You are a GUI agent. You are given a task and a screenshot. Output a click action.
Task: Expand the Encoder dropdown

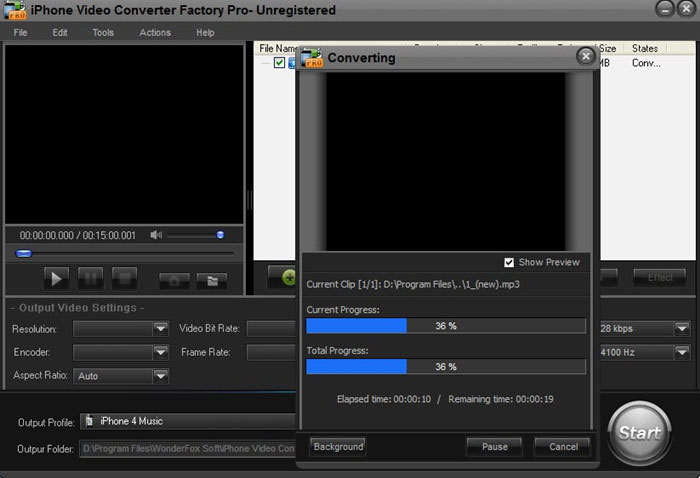pyautogui.click(x=160, y=353)
